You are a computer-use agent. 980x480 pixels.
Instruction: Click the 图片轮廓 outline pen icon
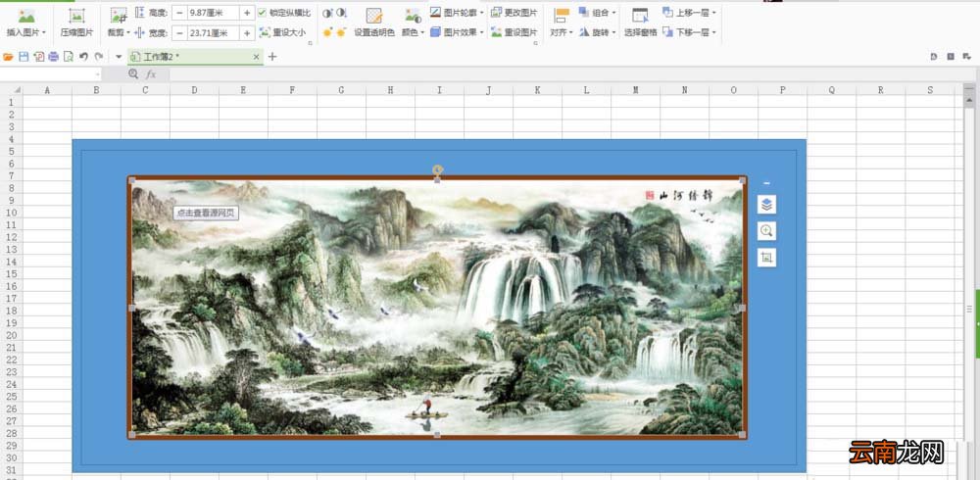pos(436,13)
